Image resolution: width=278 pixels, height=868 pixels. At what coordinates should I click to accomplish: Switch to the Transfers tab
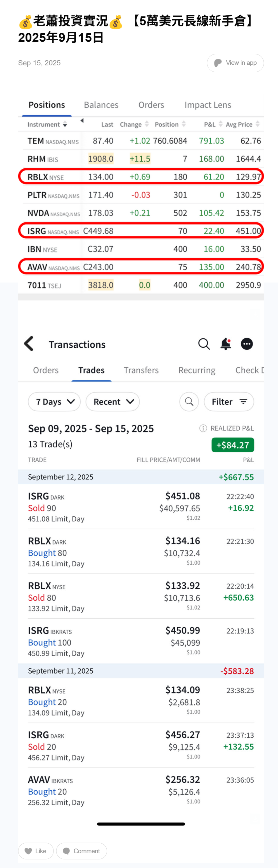point(141,370)
